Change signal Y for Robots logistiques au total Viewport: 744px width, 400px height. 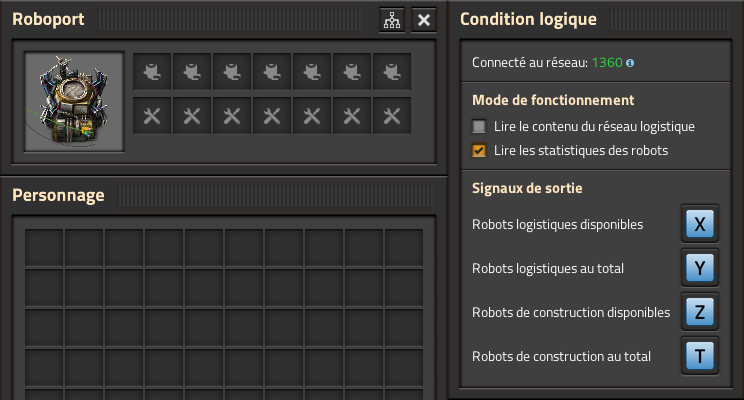(700, 268)
